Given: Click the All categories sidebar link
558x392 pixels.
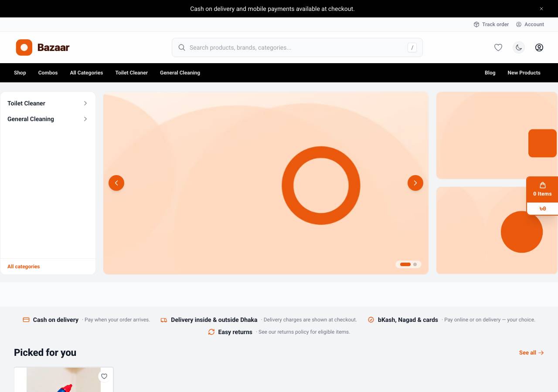Looking at the screenshot, I should pos(24,267).
